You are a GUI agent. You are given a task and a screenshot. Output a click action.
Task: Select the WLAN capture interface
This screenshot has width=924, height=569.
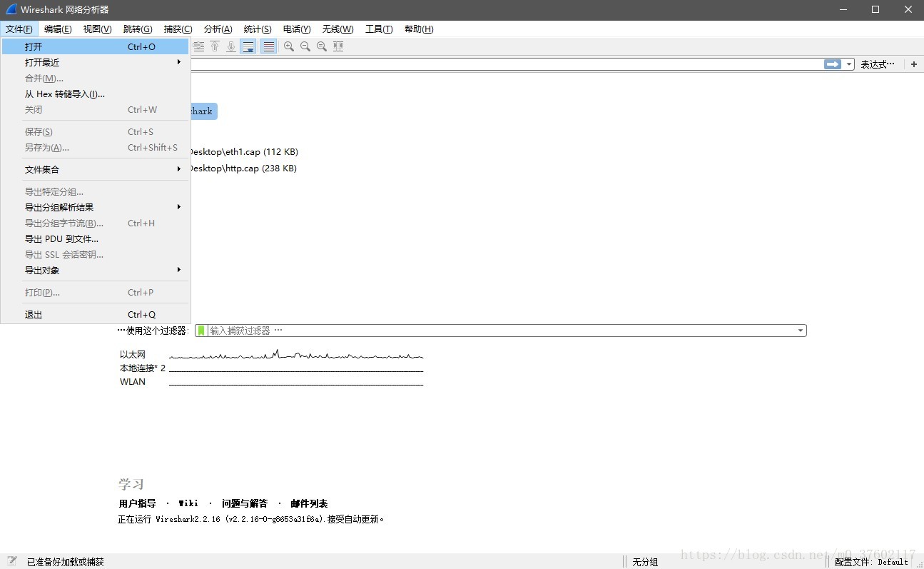[133, 381]
